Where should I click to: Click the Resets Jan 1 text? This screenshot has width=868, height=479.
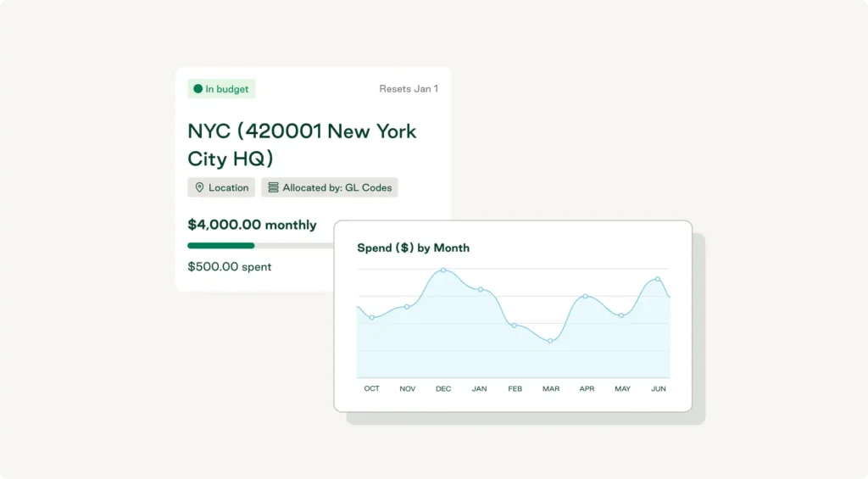[409, 89]
